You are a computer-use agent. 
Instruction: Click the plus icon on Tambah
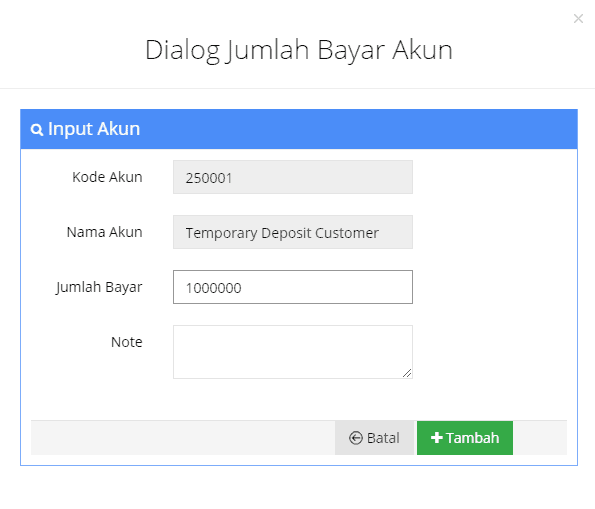[437, 438]
